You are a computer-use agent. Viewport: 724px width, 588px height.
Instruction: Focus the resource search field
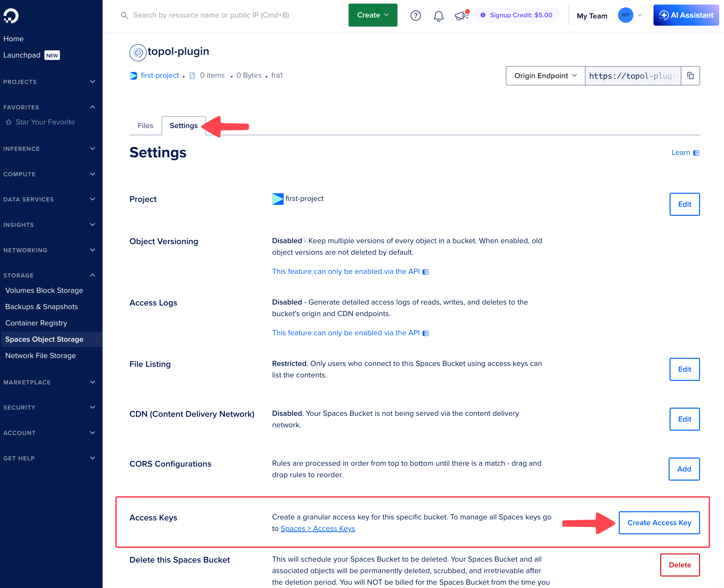tap(211, 15)
